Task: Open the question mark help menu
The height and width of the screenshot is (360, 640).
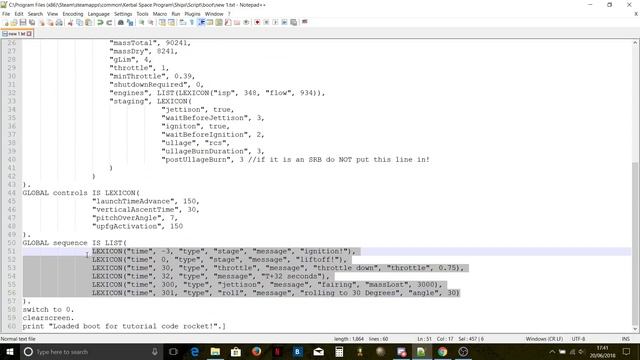Action: click(229, 14)
